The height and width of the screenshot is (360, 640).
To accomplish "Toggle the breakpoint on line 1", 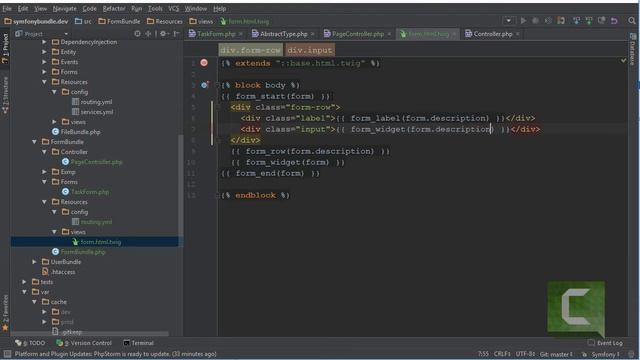I will [204, 62].
